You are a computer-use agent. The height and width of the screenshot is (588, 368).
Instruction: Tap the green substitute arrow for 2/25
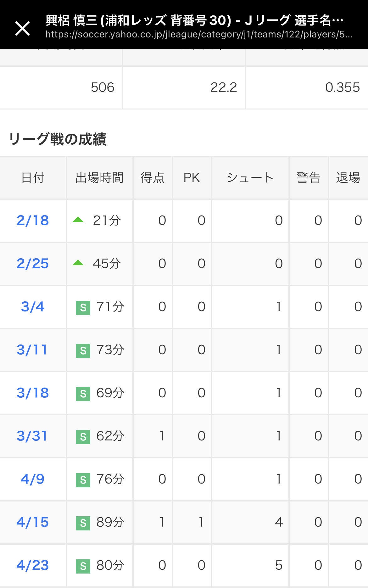pyautogui.click(x=78, y=263)
